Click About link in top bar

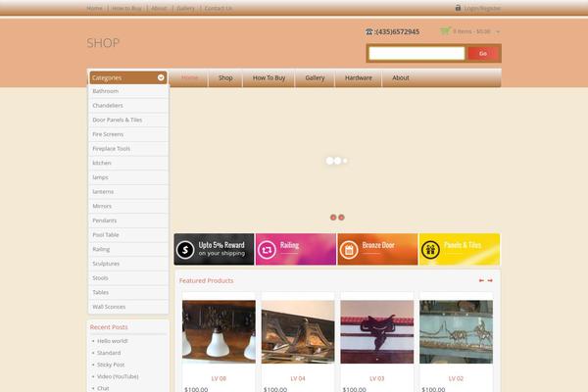pos(159,8)
